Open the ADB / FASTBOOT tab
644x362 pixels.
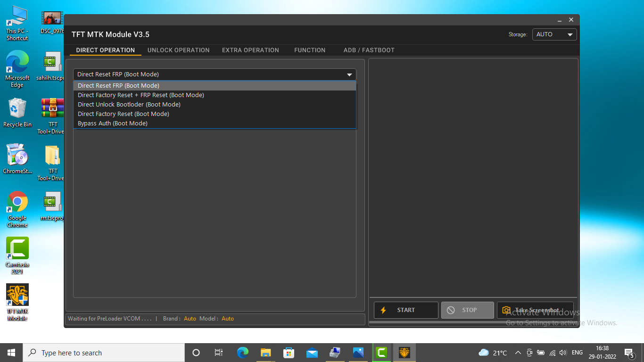pos(369,50)
